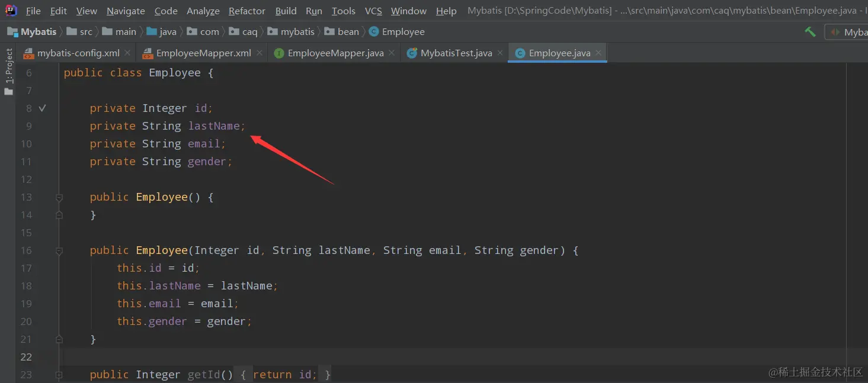The height and width of the screenshot is (383, 868).
Task: Open the Tools menu
Action: click(x=344, y=11)
